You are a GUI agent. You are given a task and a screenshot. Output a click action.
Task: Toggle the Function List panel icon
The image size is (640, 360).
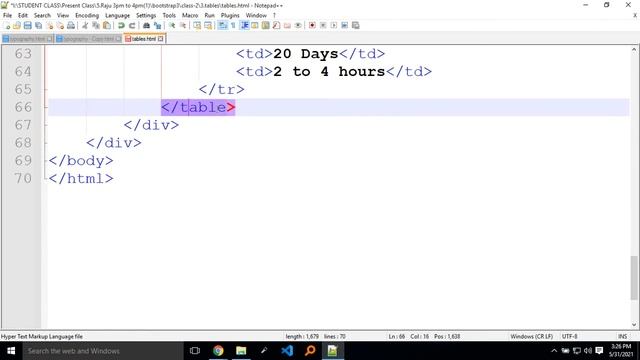pyautogui.click(x=276, y=25)
